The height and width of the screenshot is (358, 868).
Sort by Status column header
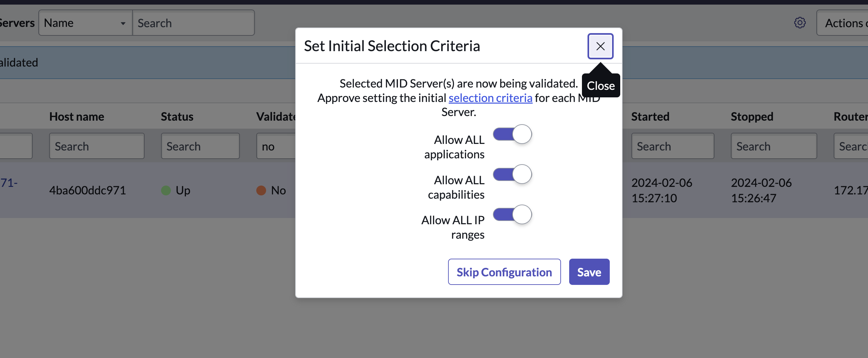pos(177,116)
